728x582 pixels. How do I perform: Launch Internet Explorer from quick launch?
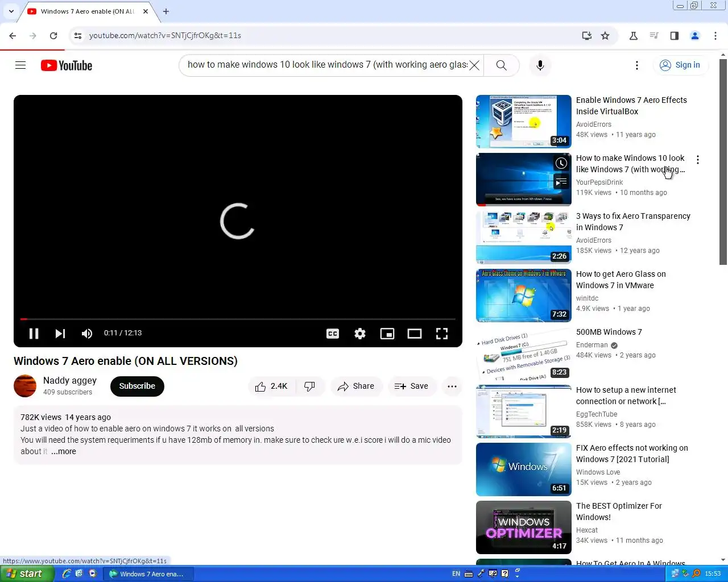pyautogui.click(x=67, y=573)
